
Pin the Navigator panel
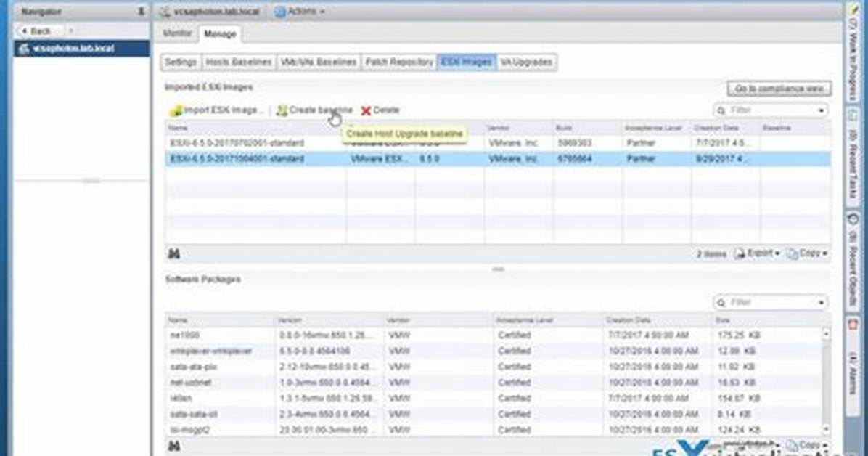click(x=141, y=11)
